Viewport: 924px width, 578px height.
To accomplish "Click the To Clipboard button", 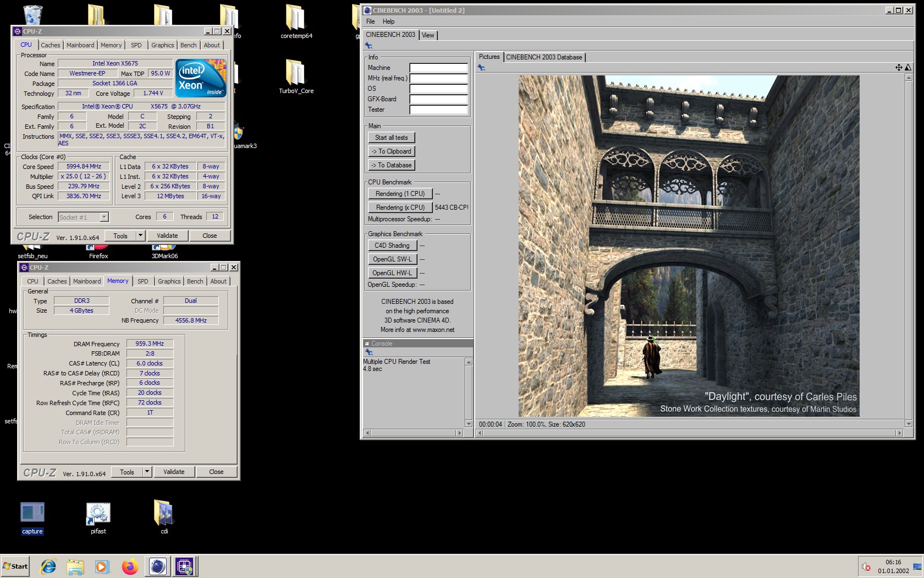I will [392, 151].
